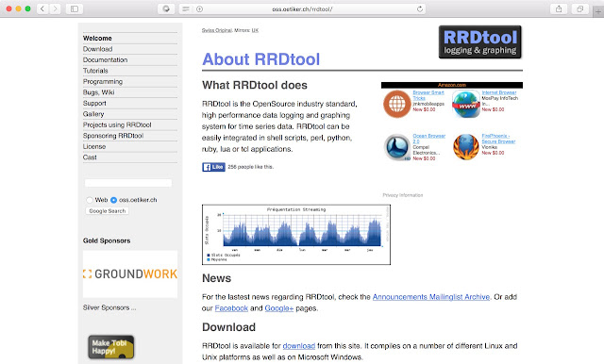Click the RRDtool logging & graphing logo

[480, 41]
